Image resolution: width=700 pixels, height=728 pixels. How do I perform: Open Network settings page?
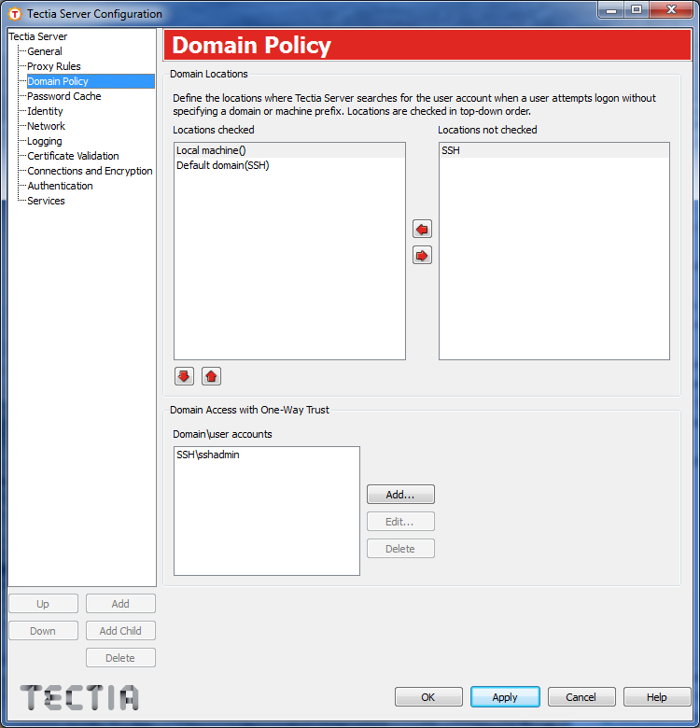click(46, 126)
